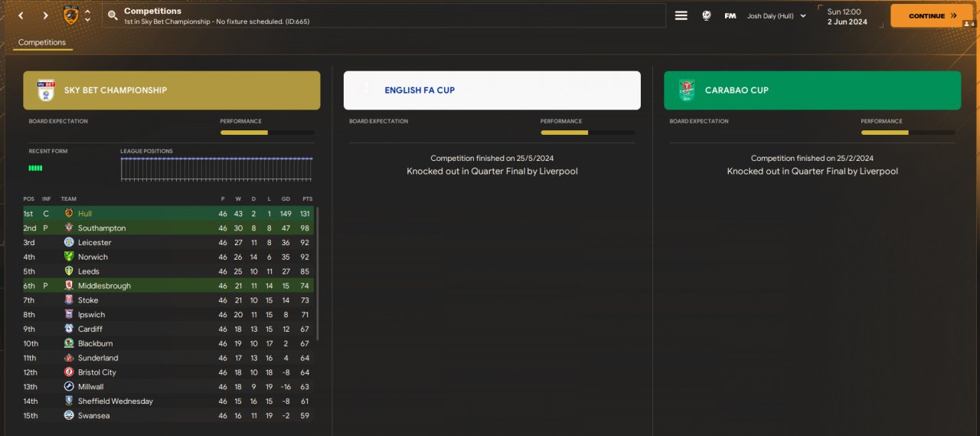Open the English FA Cup header

(x=492, y=90)
